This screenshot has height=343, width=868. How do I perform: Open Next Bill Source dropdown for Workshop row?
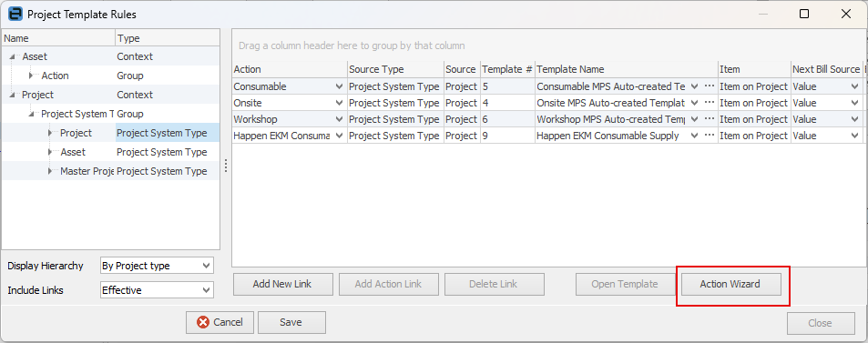pyautogui.click(x=854, y=119)
